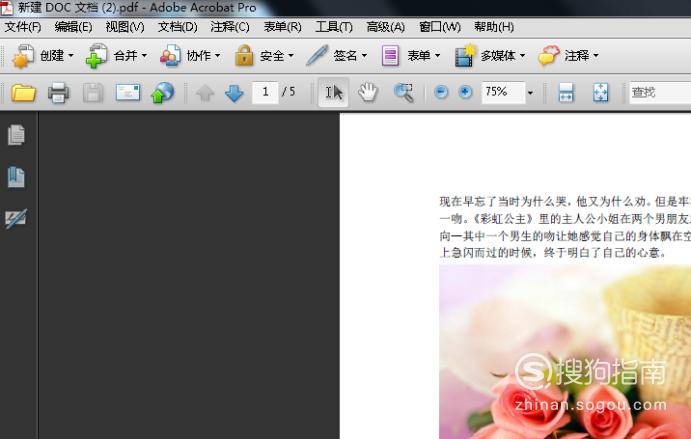This screenshot has width=691, height=439.
Task: Open the zoom percentage dropdown arrow
Action: click(530, 93)
